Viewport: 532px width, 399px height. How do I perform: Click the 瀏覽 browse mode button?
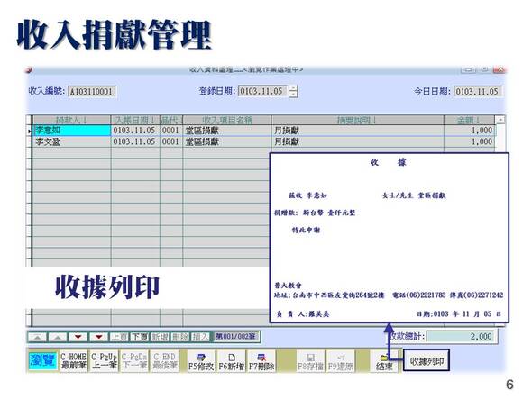[42, 360]
